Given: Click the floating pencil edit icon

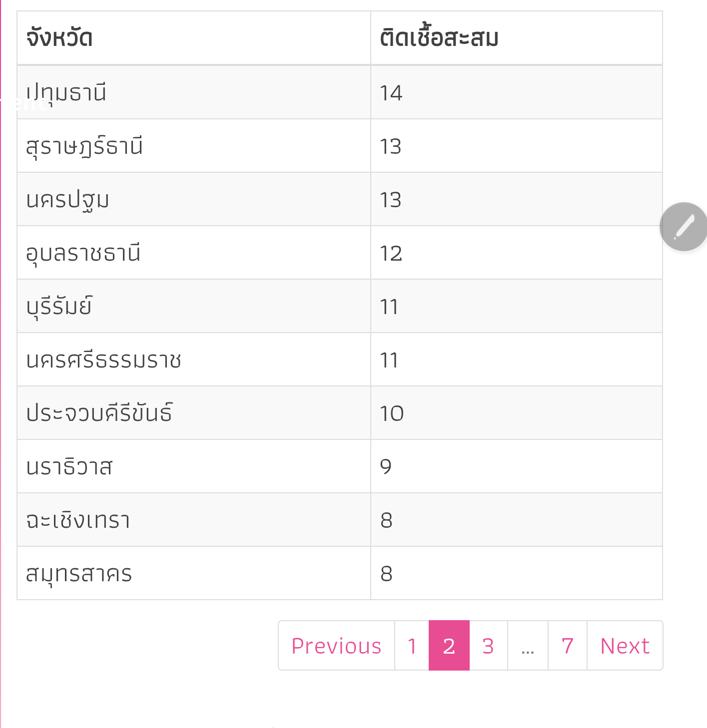Looking at the screenshot, I should 684,227.
